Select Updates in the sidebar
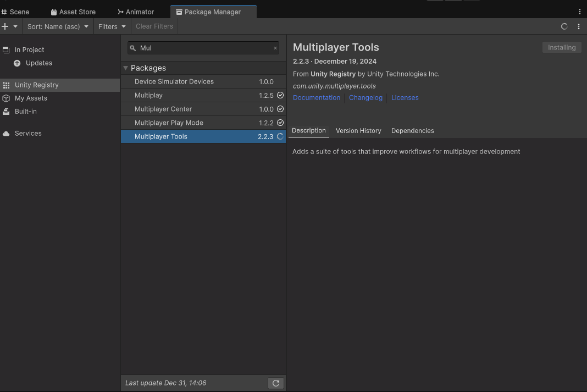This screenshot has height=392, width=587. point(60,63)
